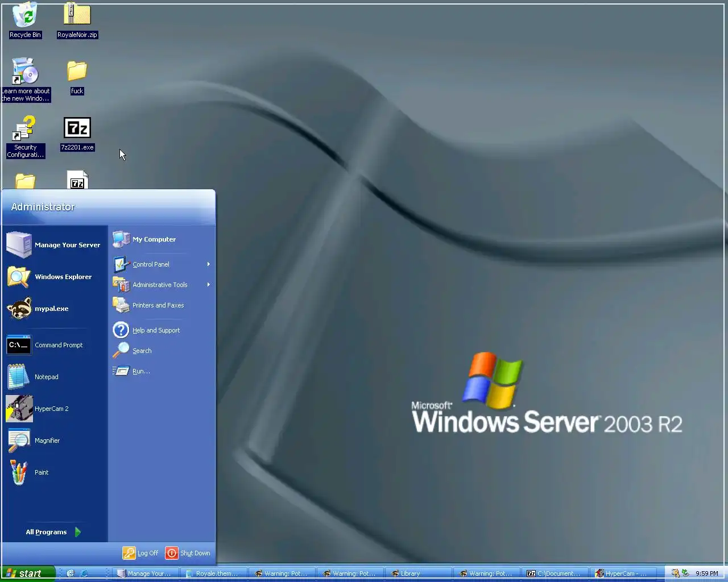The height and width of the screenshot is (582, 728).
Task: Switch to C:\Documents taskbar window
Action: click(556, 573)
